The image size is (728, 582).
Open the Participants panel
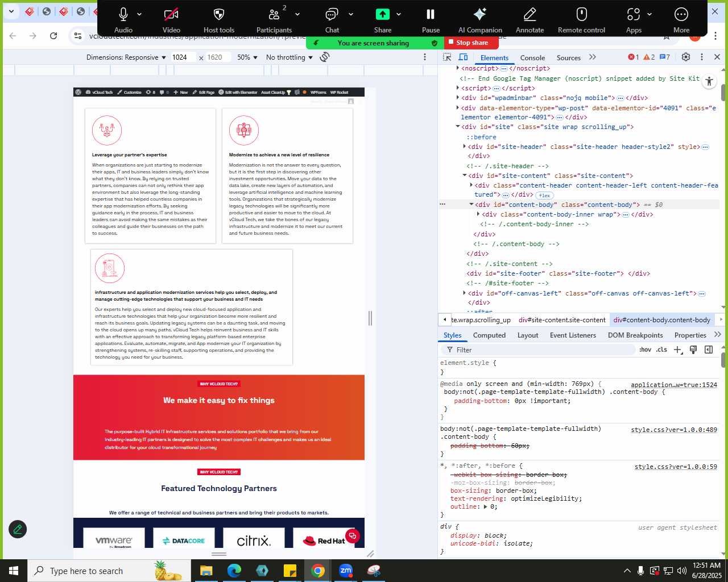tap(274, 19)
